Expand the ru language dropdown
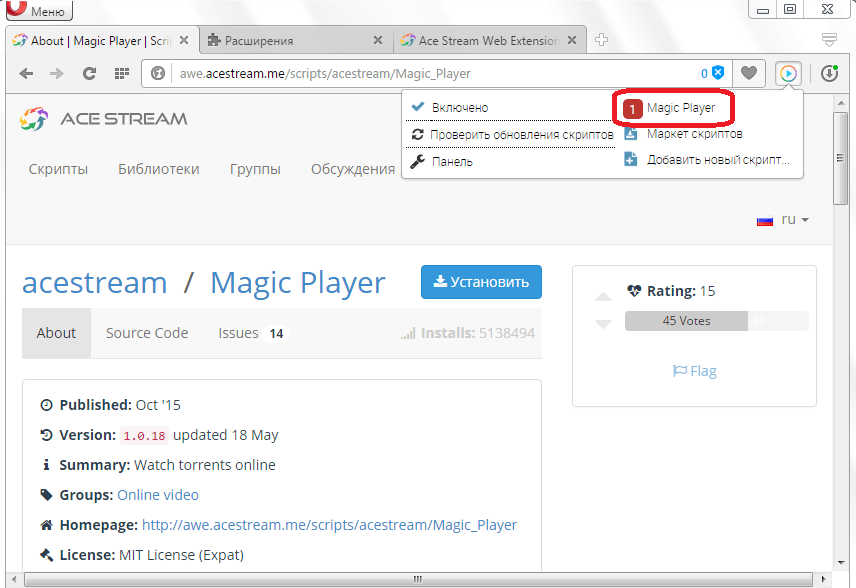Image resolution: width=856 pixels, height=588 pixels. click(x=782, y=219)
